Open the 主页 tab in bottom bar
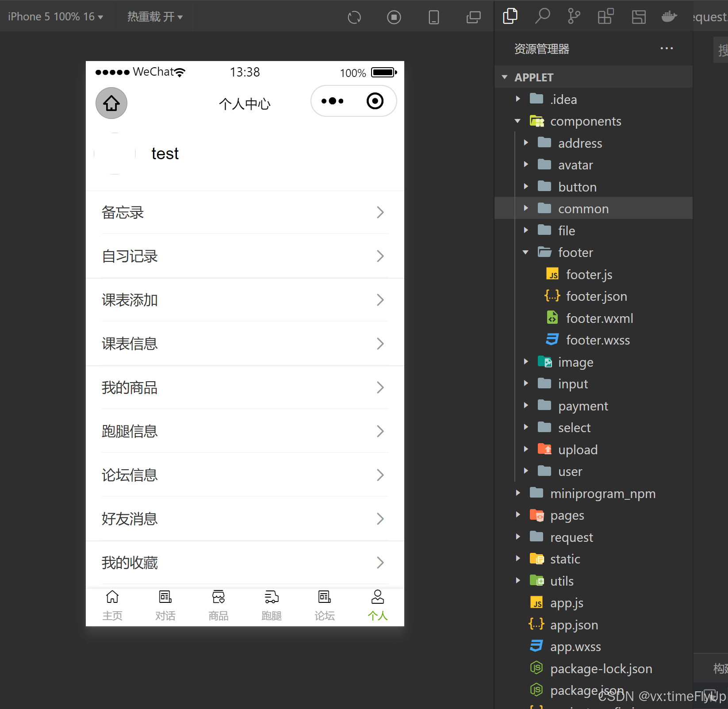Viewport: 728px width, 709px height. tap(112, 606)
